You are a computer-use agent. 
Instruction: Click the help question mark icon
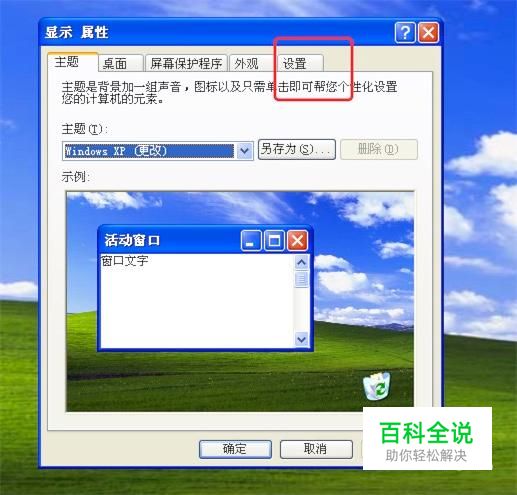tap(405, 33)
